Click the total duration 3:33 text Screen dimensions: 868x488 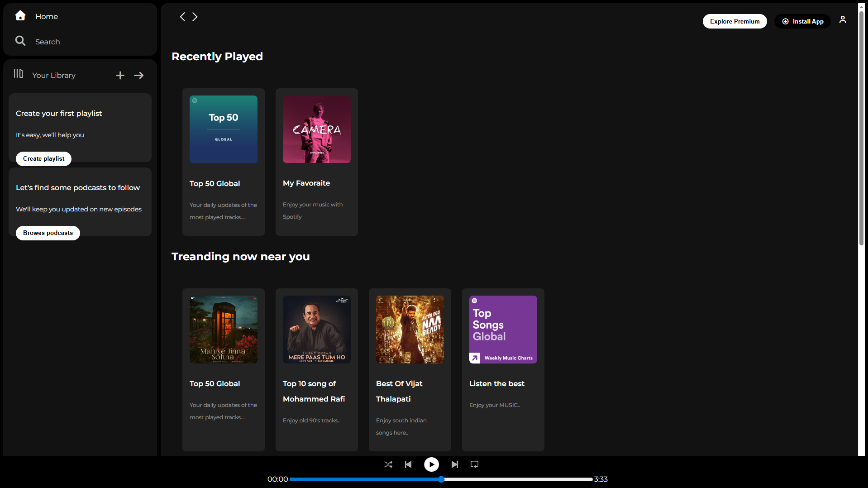[601, 479]
